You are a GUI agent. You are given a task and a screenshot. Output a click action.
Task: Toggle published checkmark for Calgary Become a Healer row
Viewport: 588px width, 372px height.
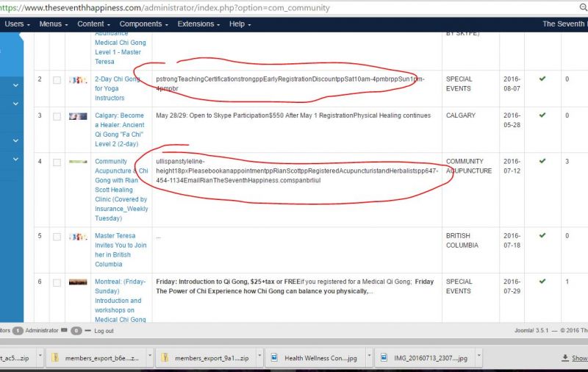(x=542, y=115)
